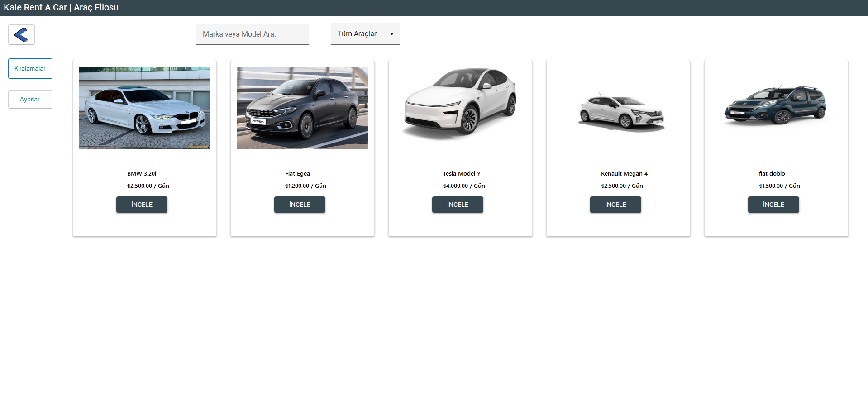The height and width of the screenshot is (410, 868).
Task: Click the BMW 3.20i name label
Action: (x=142, y=173)
